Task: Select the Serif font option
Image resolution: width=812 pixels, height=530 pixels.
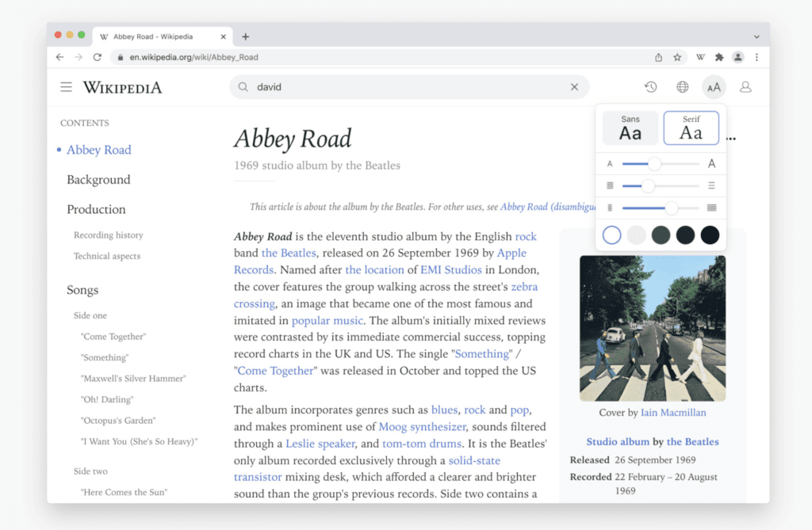Action: pyautogui.click(x=691, y=128)
